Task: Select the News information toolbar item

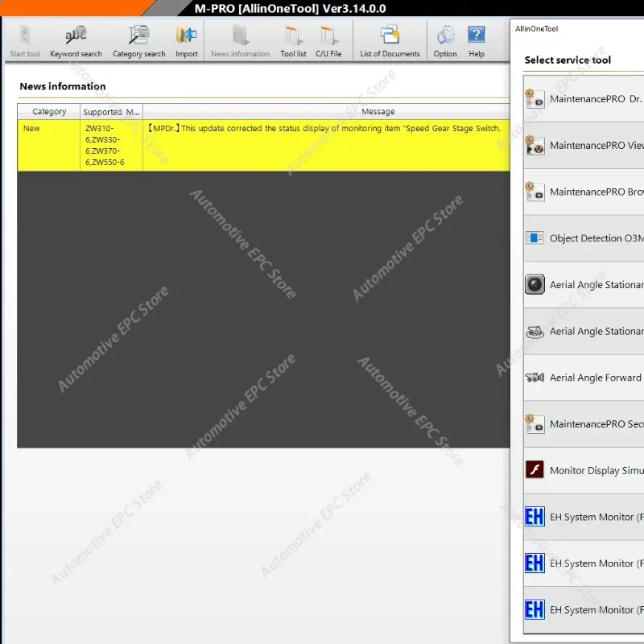Action: 239,40
